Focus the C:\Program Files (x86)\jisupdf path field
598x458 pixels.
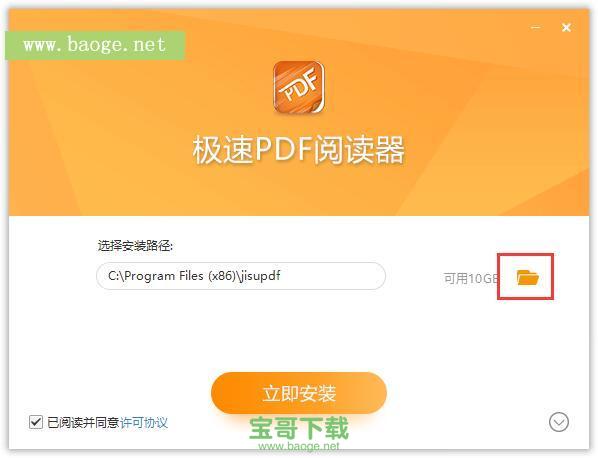pos(241,276)
